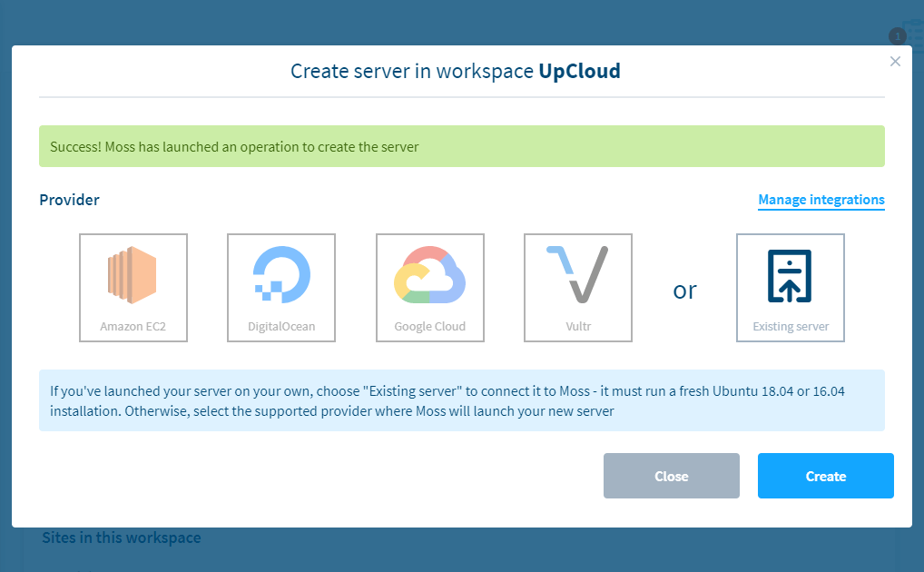
Task: Click the notification badge showing 1
Action: [x=897, y=36]
